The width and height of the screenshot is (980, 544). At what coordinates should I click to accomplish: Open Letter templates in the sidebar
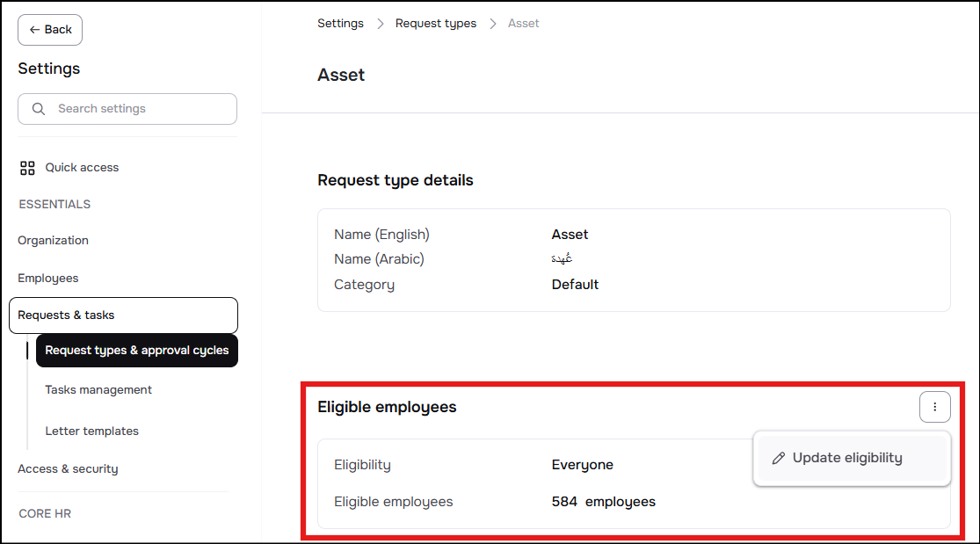pyautogui.click(x=92, y=432)
